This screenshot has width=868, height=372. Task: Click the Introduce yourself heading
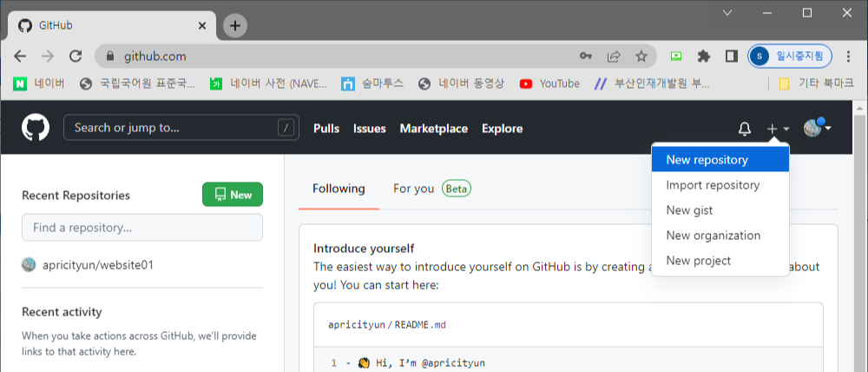[x=364, y=249]
